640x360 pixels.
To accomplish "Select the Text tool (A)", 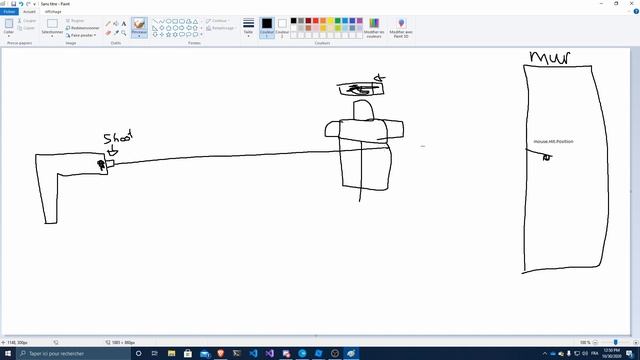I will coord(124,24).
